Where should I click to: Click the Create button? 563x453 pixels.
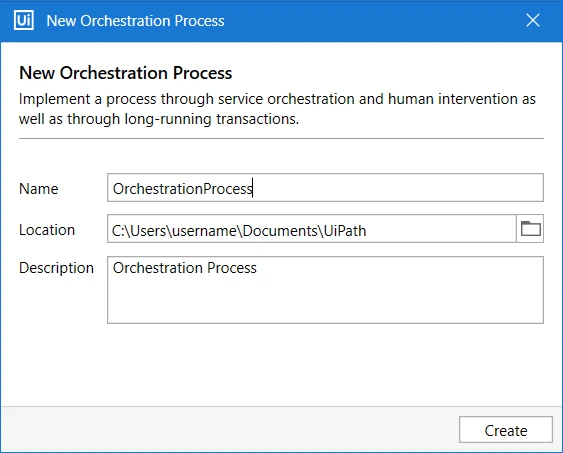(x=506, y=430)
